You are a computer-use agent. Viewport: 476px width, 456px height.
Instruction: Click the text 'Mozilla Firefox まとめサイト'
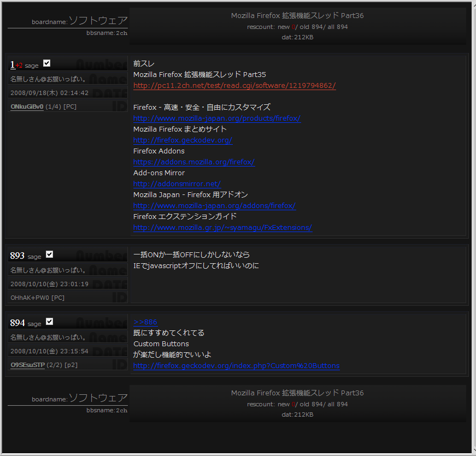pos(180,129)
